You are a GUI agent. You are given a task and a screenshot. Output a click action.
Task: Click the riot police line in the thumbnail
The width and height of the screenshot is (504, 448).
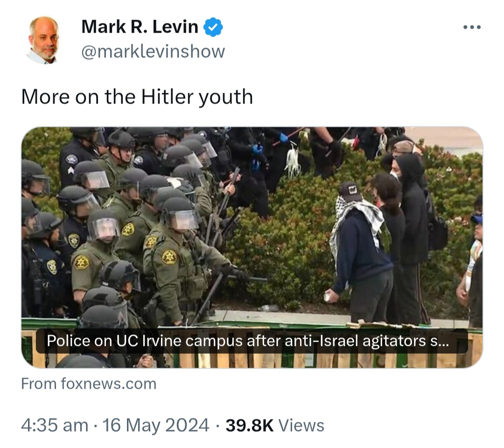pos(129,225)
